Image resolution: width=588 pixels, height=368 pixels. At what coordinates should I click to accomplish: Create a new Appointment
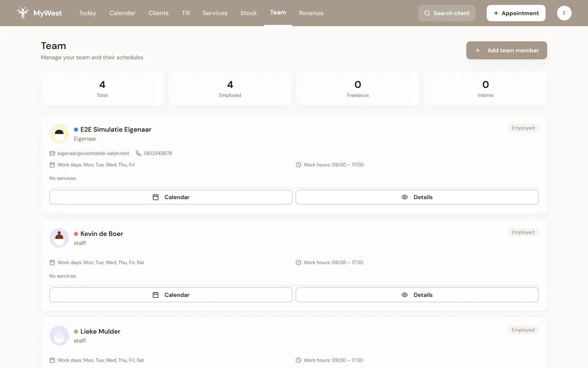[516, 13]
